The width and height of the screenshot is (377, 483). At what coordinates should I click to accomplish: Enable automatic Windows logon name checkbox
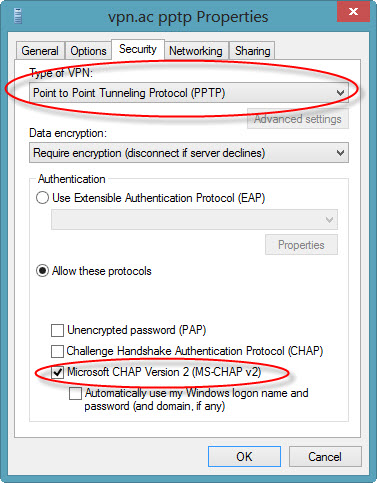click(75, 393)
